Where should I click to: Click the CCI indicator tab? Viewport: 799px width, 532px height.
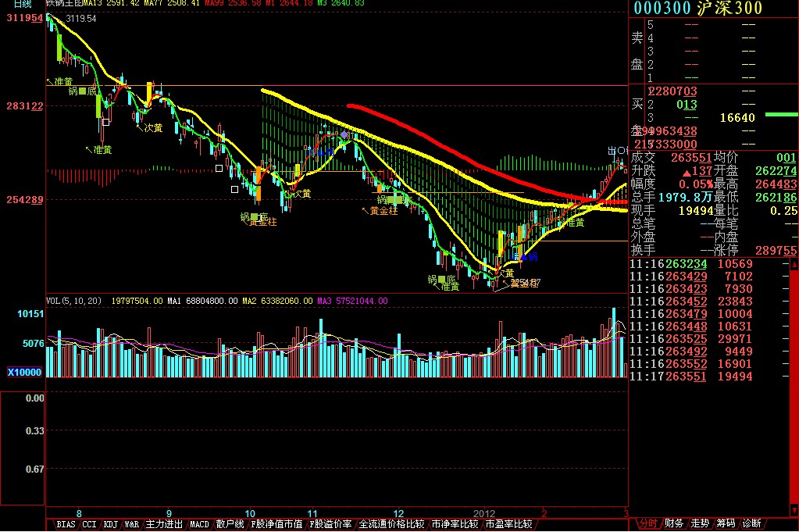[89, 524]
